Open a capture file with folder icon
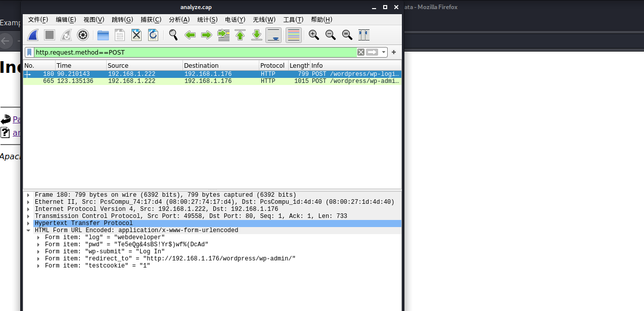The width and height of the screenshot is (644, 311). coord(103,35)
